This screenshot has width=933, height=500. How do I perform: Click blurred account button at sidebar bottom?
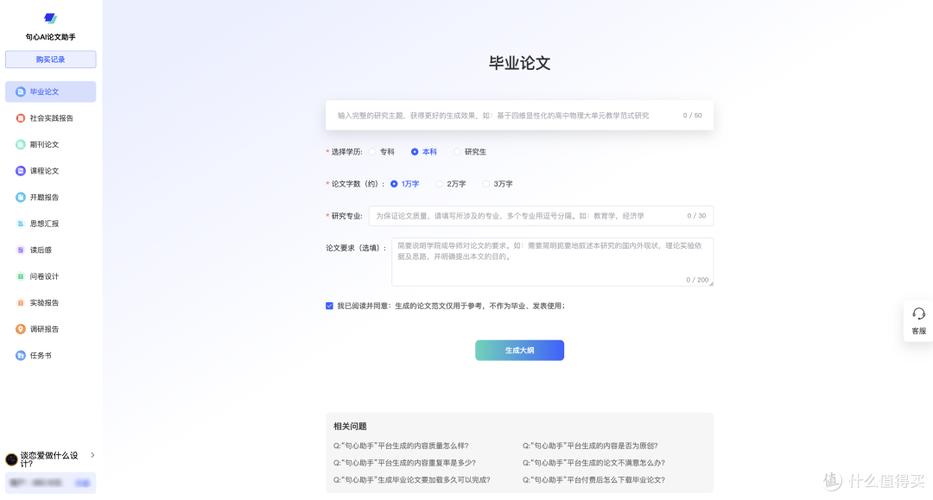click(x=51, y=483)
